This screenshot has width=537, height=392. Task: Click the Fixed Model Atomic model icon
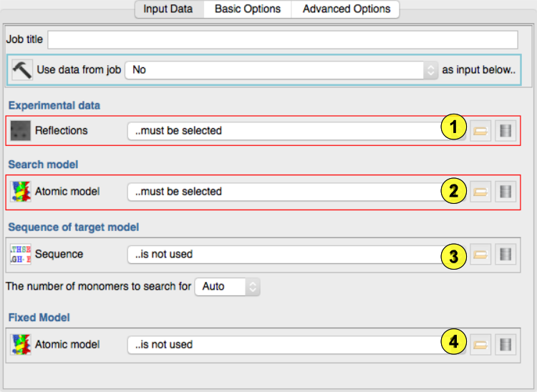pyautogui.click(x=20, y=344)
